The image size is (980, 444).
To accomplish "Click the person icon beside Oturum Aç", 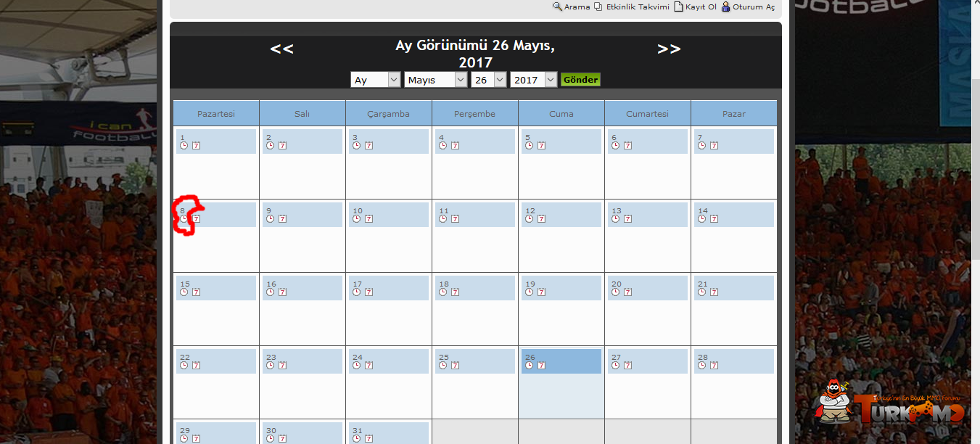I will 725,7.
